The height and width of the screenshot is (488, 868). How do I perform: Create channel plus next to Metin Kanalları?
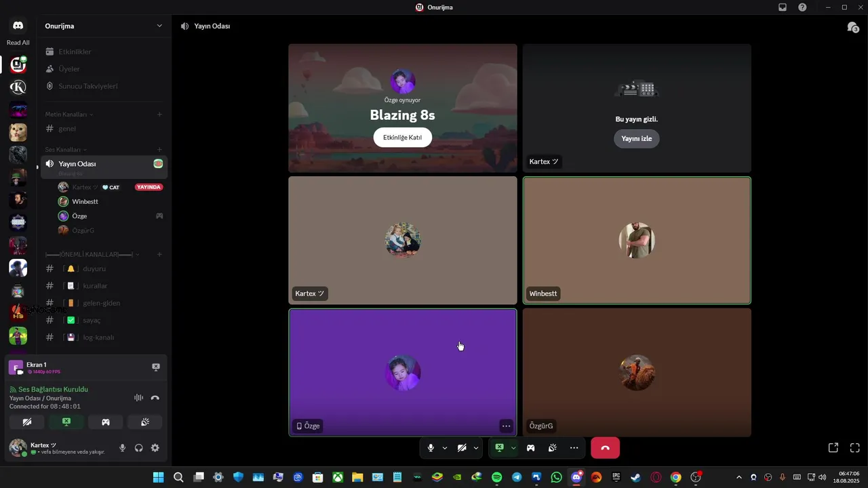tap(159, 115)
